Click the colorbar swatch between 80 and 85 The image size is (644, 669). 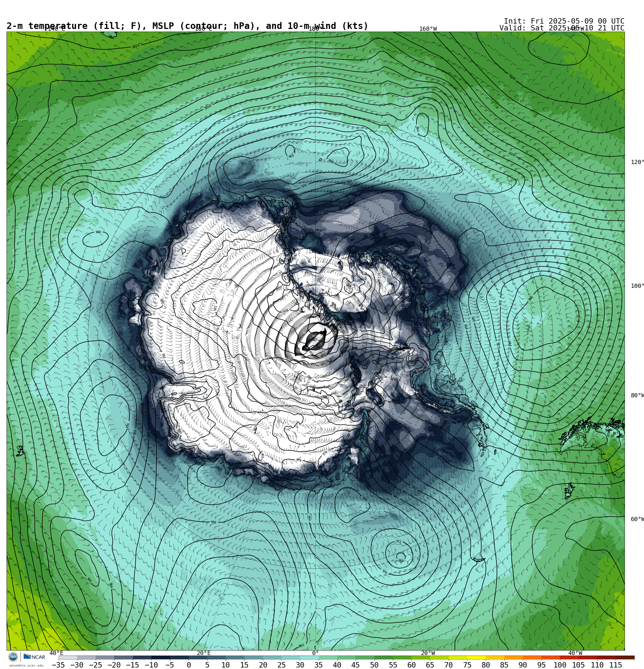point(495,657)
